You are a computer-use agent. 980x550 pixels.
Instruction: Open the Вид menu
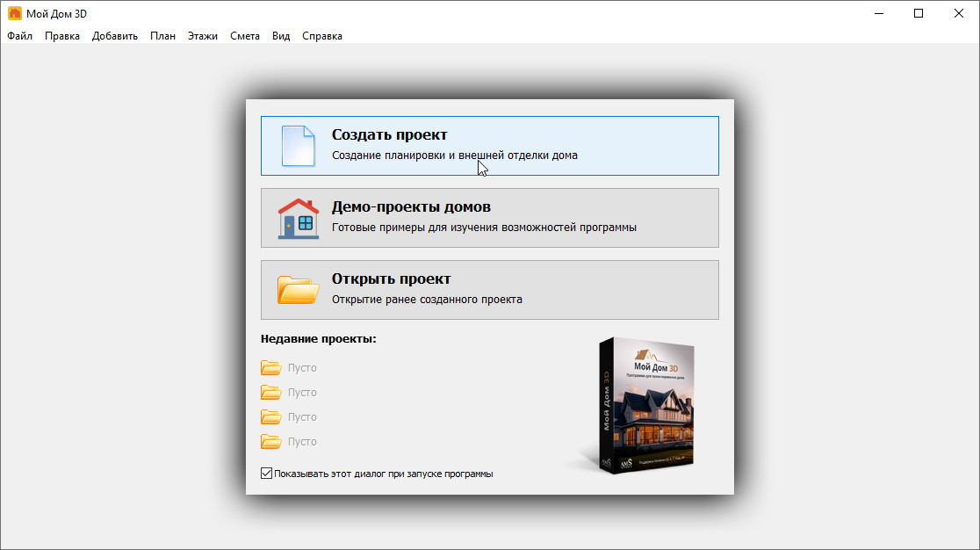click(281, 36)
